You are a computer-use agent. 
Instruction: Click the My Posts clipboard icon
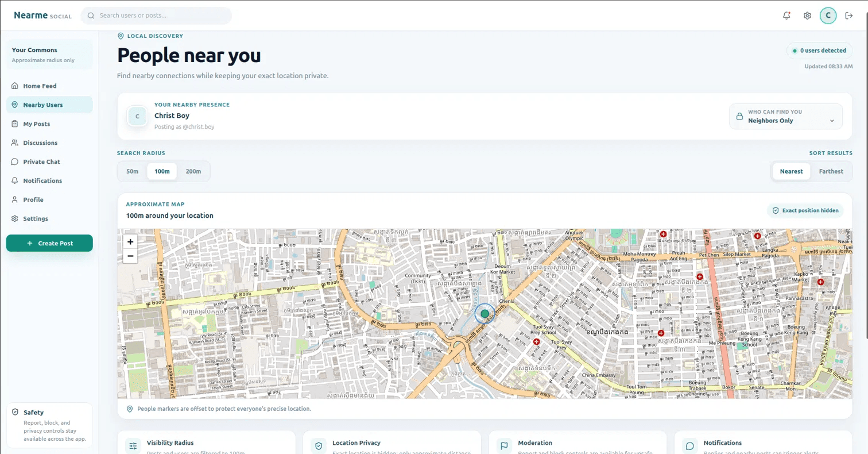pos(15,124)
